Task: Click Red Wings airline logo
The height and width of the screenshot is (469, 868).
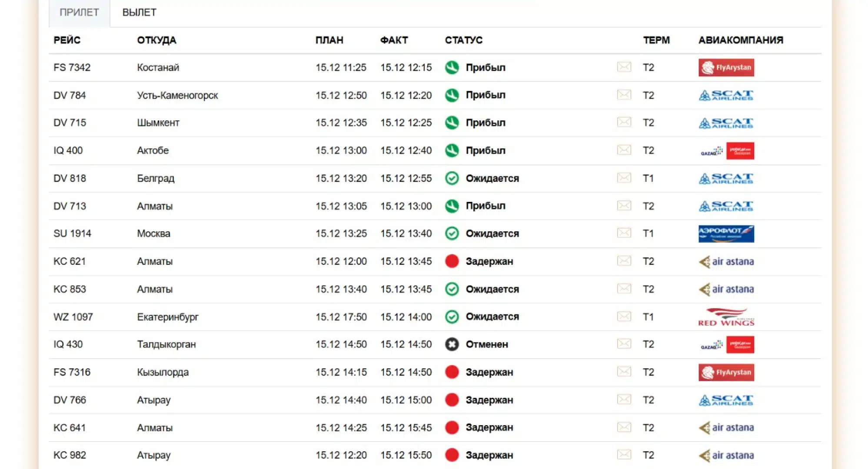Action: (726, 317)
